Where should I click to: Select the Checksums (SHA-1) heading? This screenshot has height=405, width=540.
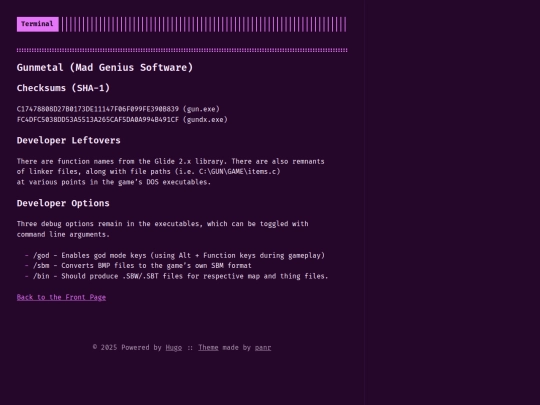(63, 88)
